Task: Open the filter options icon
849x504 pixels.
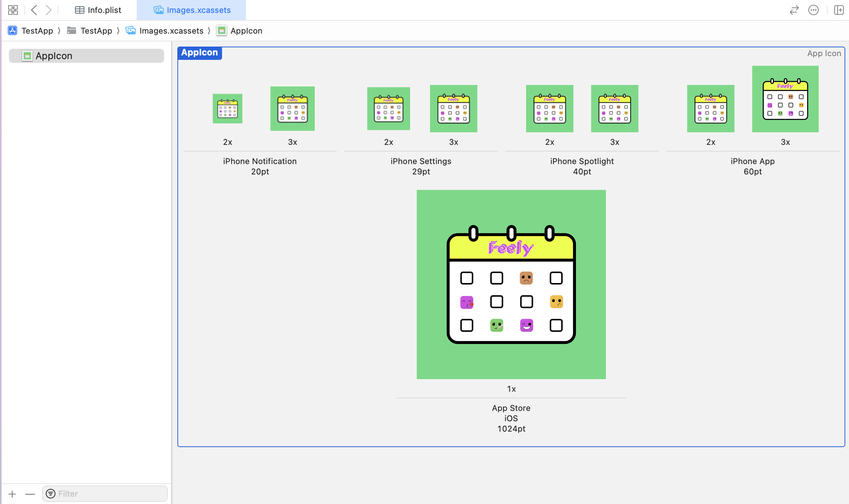Action: point(51,494)
